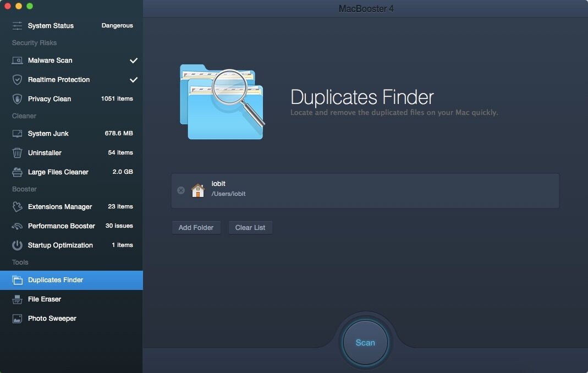Click the File Eraser shredder icon

tap(17, 299)
